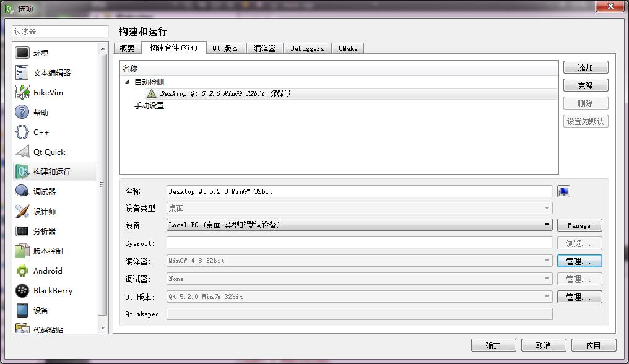Switch to the Qt 版本 tab
The height and width of the screenshot is (364, 629).
pyautogui.click(x=225, y=48)
